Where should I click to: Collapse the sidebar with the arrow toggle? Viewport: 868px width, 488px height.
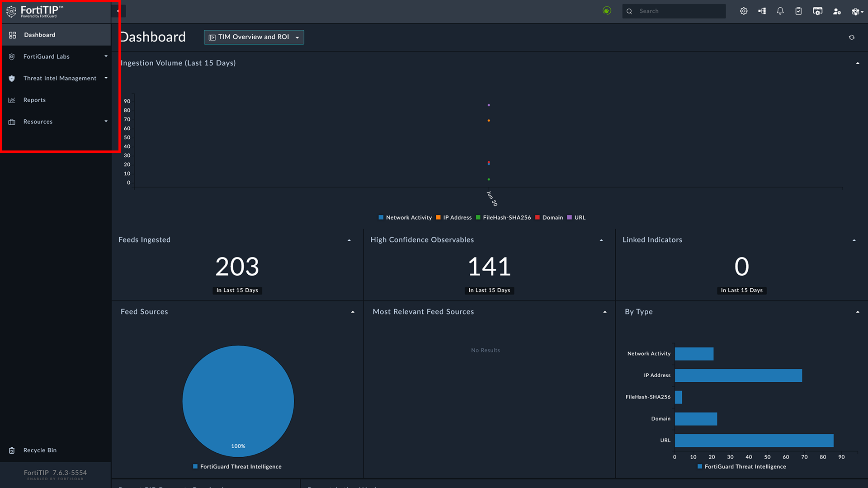coord(118,11)
